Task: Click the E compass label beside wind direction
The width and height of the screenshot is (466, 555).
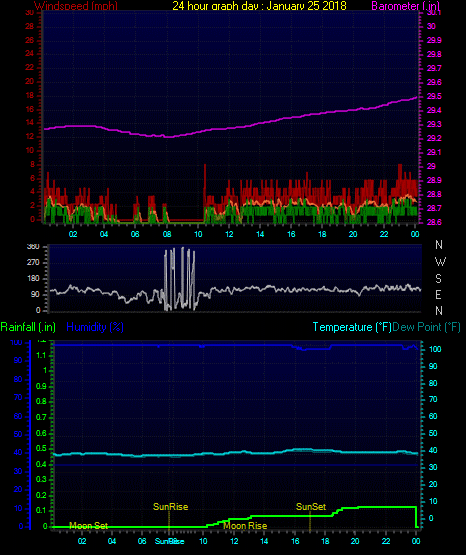Action: [438, 294]
